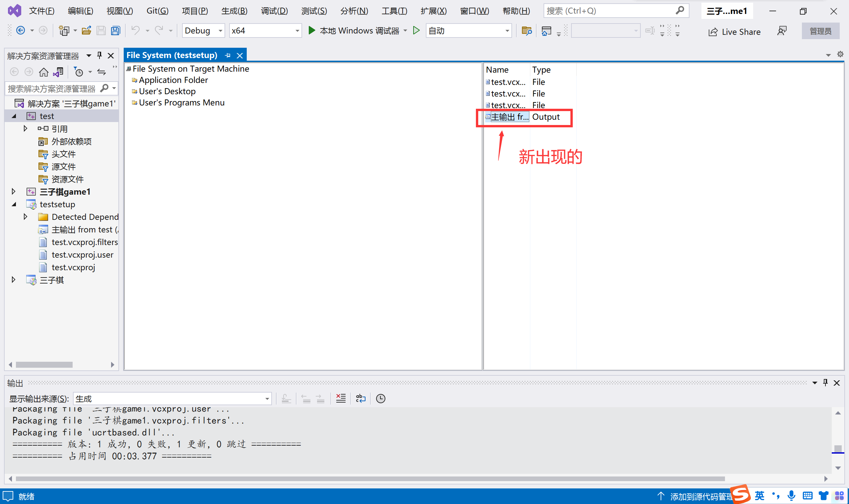Toggle pin on Solution Explorer panel
Image resolution: width=849 pixels, height=504 pixels.
[x=99, y=55]
